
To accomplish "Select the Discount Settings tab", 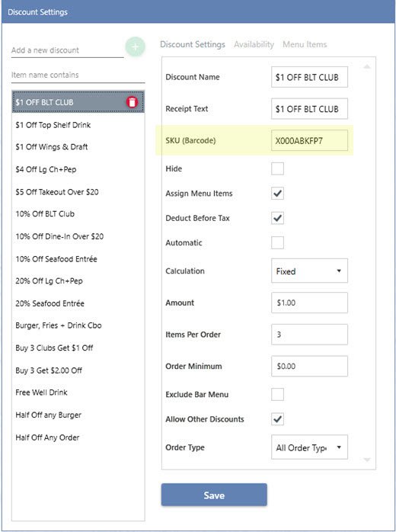I will click(193, 44).
